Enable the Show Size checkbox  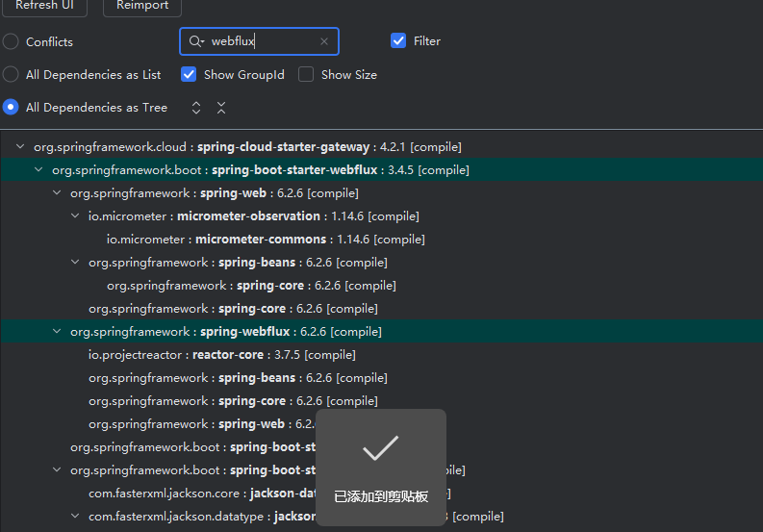point(306,74)
